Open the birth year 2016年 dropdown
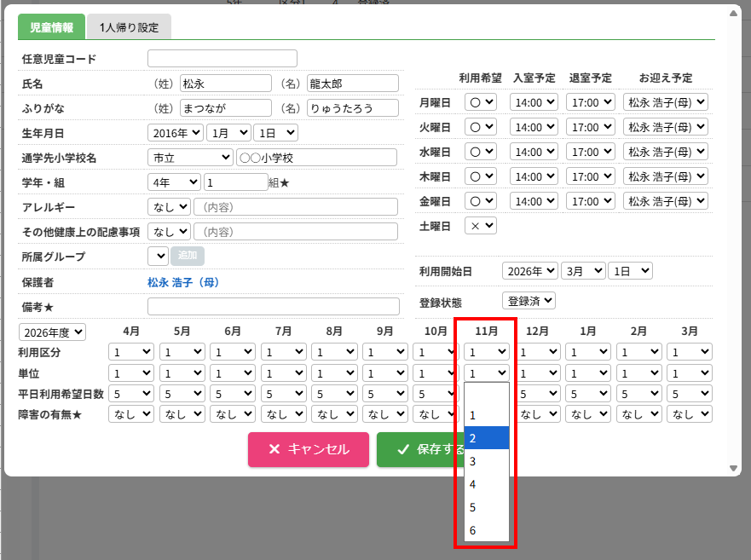The image size is (751, 560). tap(176, 133)
